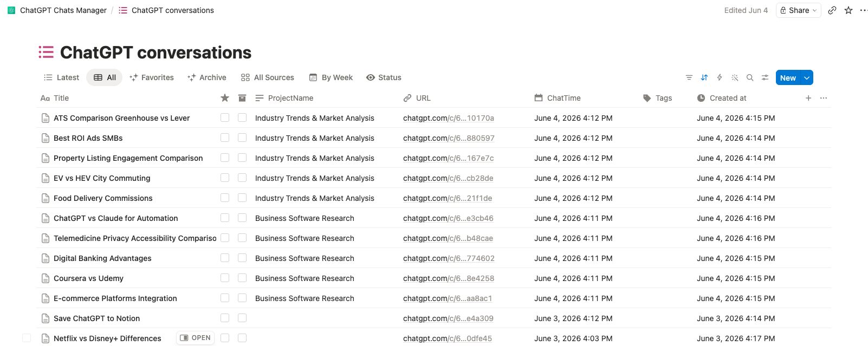This screenshot has width=868, height=346.
Task: Open chatgpt.com link ending e4a309
Action: (x=448, y=318)
